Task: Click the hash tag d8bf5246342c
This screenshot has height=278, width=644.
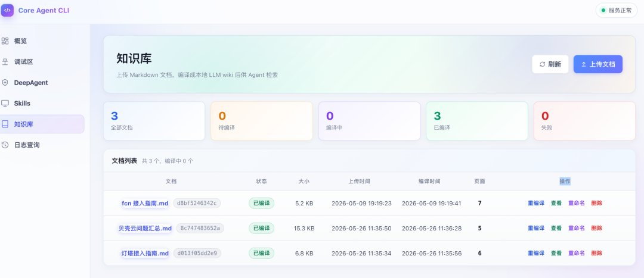Action: point(197,203)
